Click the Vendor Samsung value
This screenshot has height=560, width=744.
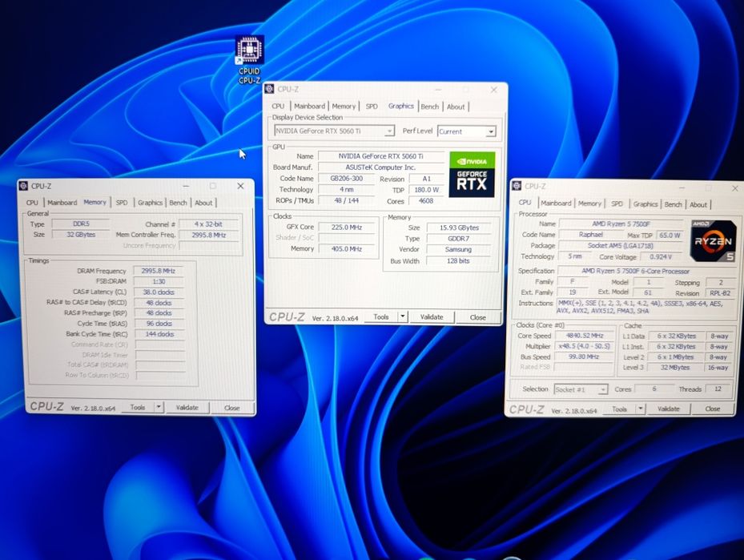point(458,249)
